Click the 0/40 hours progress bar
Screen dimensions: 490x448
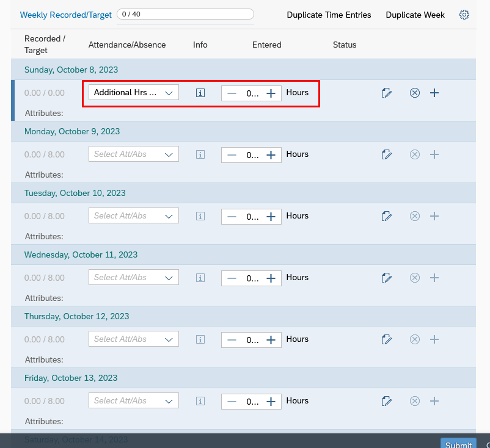(x=185, y=13)
